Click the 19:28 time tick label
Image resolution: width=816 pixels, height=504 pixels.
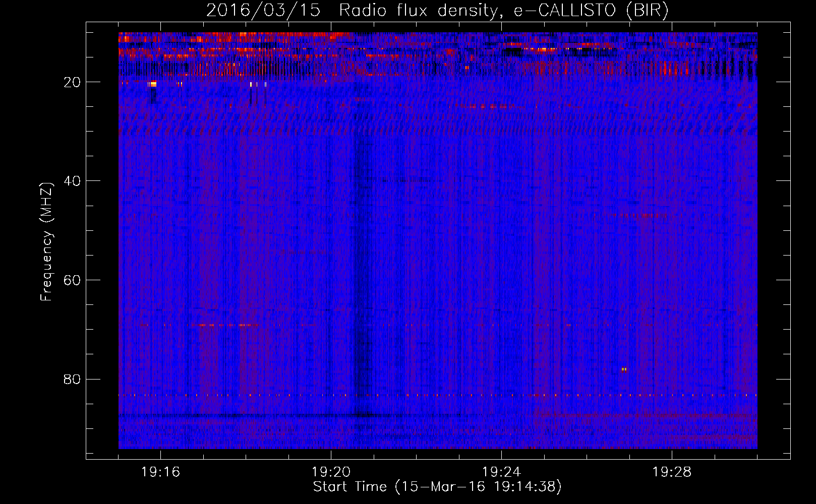672,472
